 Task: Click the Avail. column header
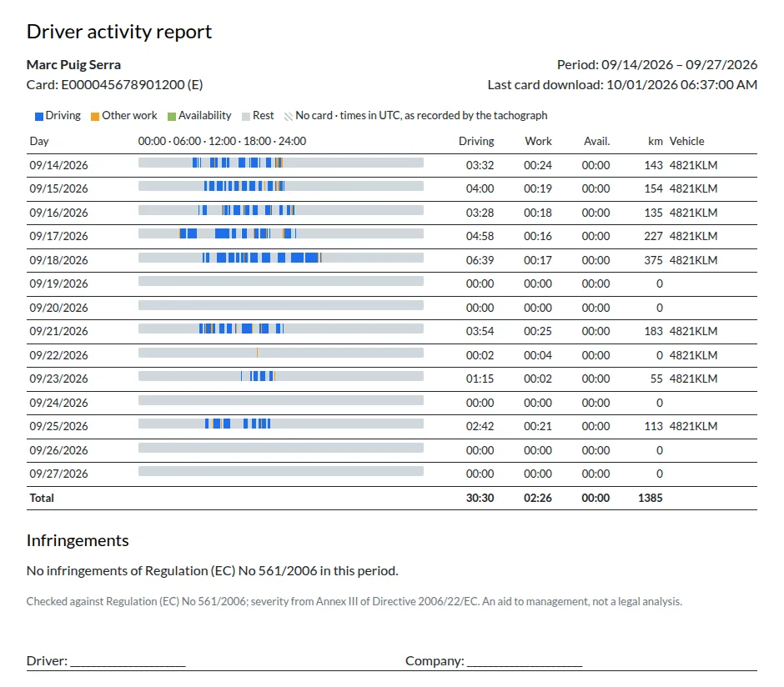point(596,142)
